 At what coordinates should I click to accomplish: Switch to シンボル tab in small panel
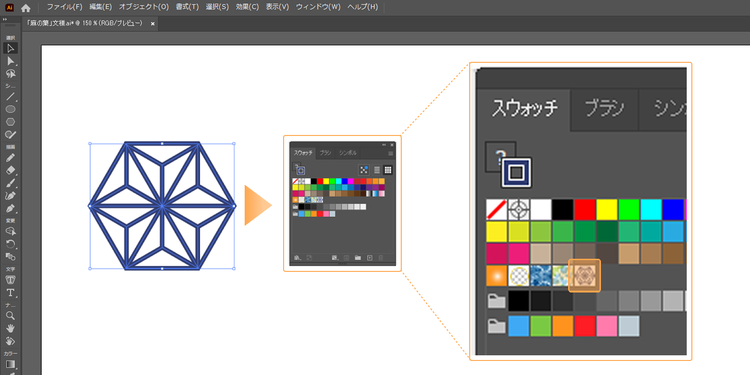click(348, 153)
